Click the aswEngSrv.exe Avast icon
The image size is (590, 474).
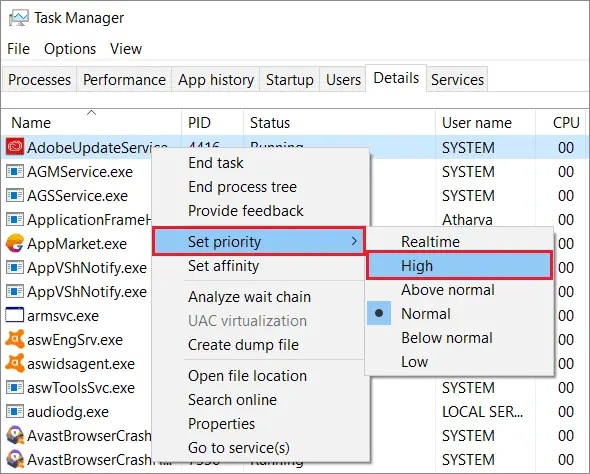pos(15,339)
